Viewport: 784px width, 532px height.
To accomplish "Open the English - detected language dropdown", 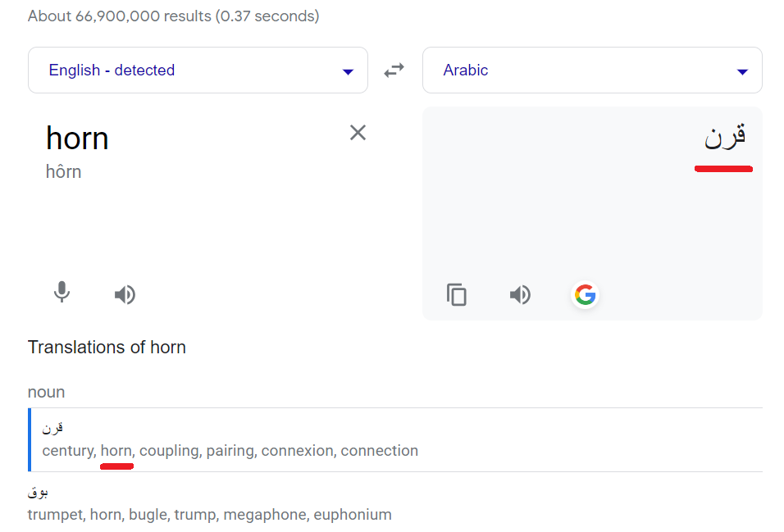I will 198,70.
